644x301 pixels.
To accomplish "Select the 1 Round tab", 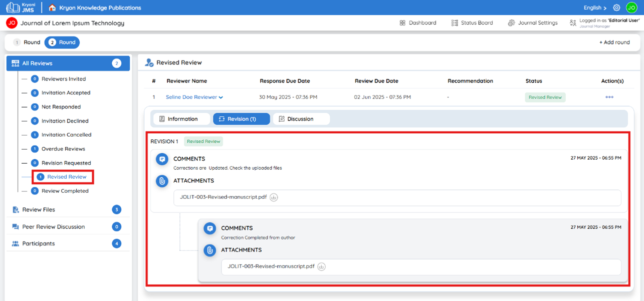I will coord(27,43).
